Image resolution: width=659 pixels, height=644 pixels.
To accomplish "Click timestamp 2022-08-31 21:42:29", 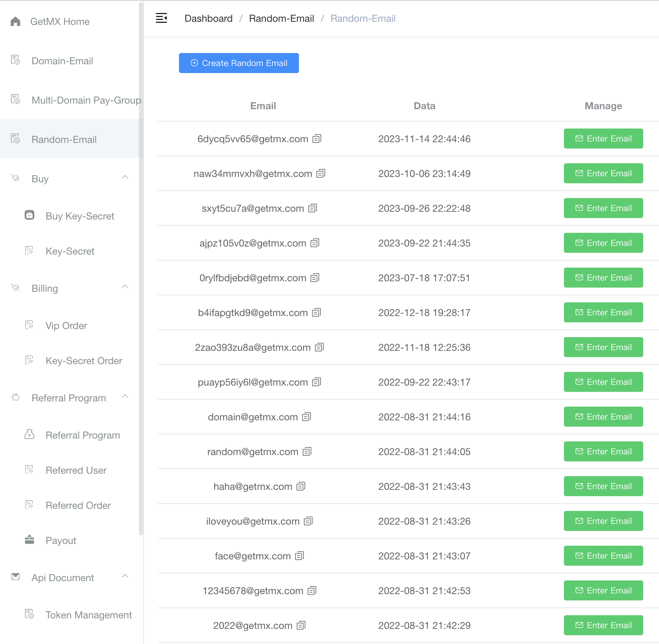I will coord(425,625).
